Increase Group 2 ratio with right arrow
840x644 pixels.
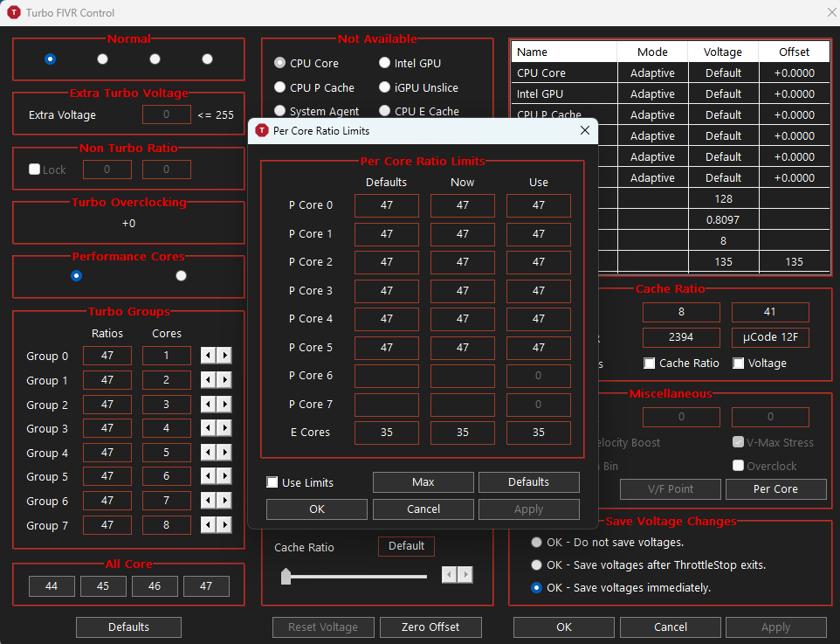coord(224,404)
